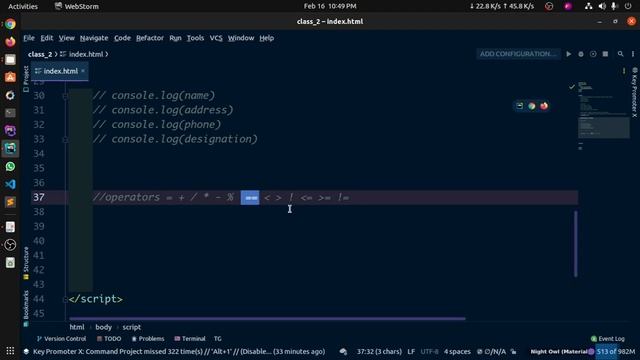Screen dimensions: 640x360
Task: Toggle microphone indicator in top bar
Action: coord(613,6)
